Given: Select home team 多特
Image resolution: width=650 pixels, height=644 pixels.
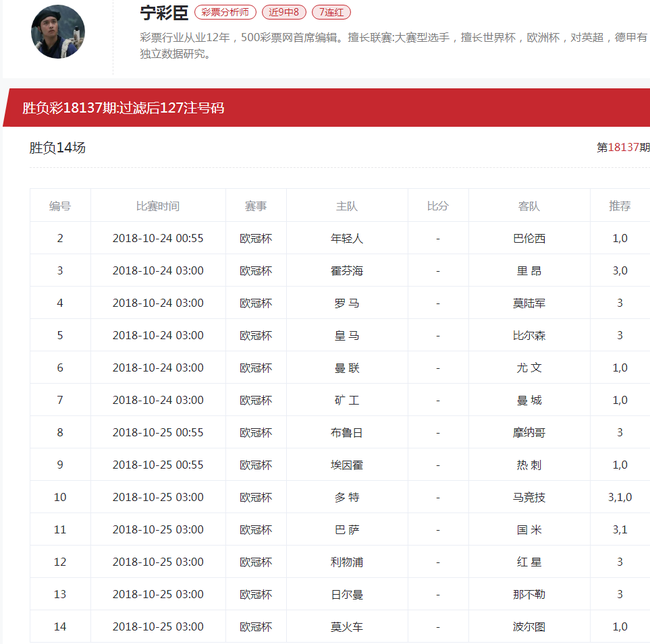Looking at the screenshot, I should (x=347, y=497).
